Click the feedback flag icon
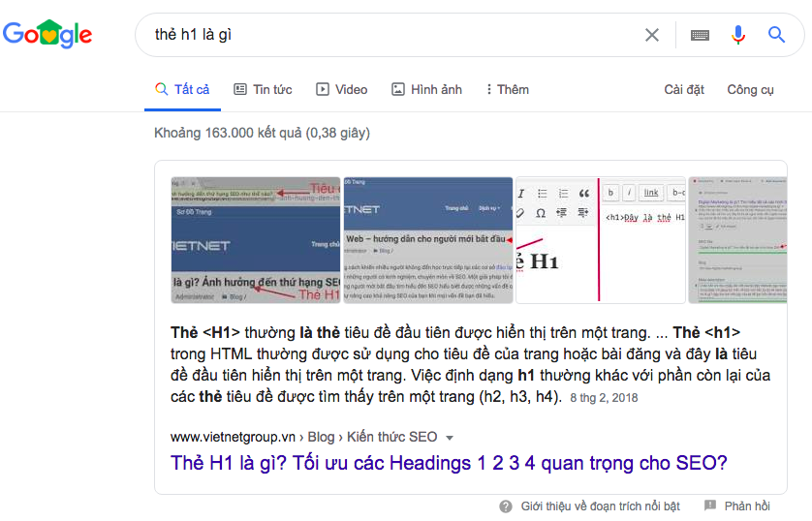 pyautogui.click(x=710, y=505)
